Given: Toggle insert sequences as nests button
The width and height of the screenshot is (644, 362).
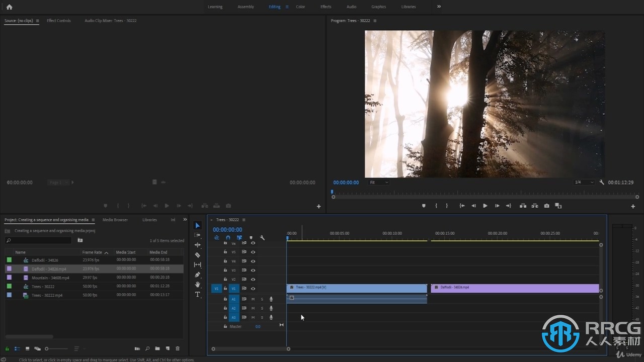Looking at the screenshot, I should coord(216,238).
